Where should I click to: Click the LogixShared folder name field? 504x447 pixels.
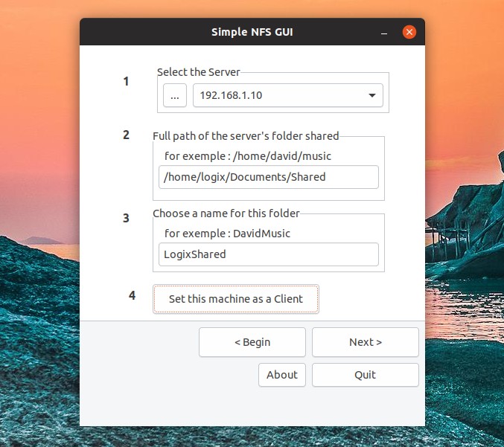tap(269, 254)
